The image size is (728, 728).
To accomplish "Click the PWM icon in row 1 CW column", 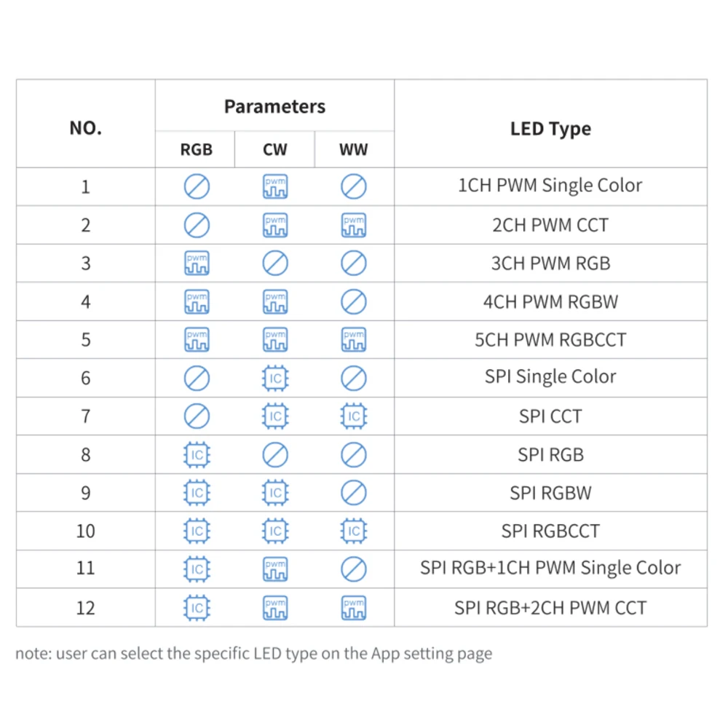I will click(x=275, y=186).
